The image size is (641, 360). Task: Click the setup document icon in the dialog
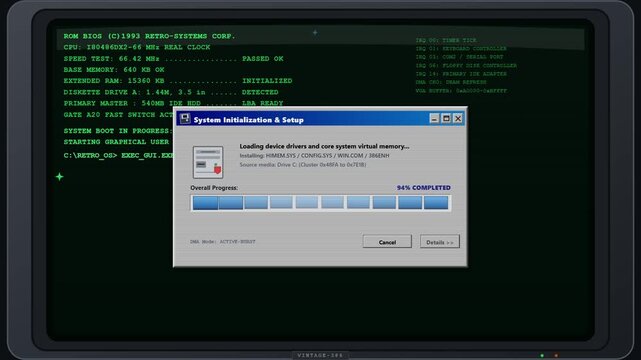point(208,162)
